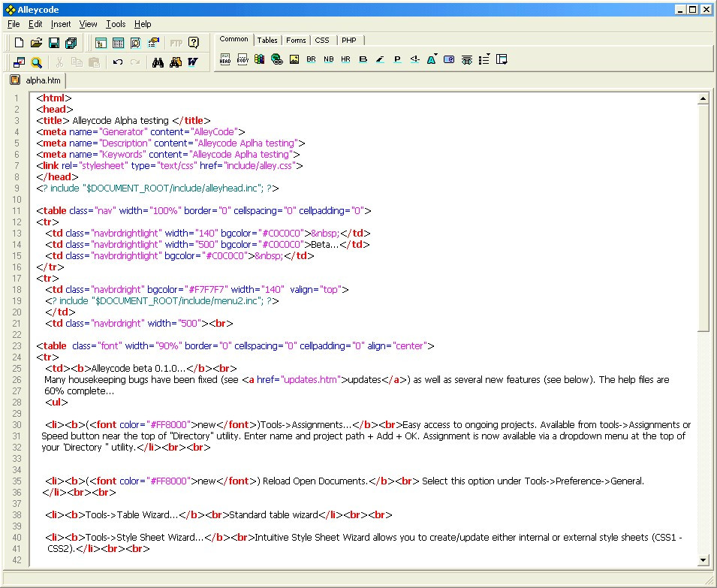Open a file with the folder icon
This screenshot has width=717, height=588.
pos(36,43)
